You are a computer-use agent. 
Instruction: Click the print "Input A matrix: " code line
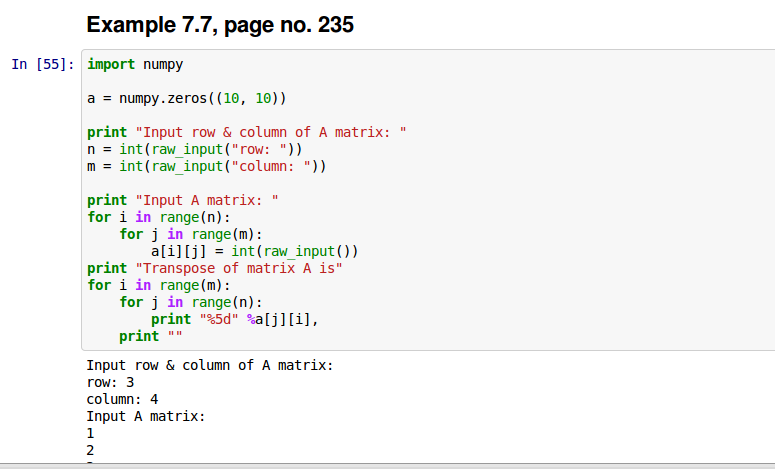click(183, 200)
